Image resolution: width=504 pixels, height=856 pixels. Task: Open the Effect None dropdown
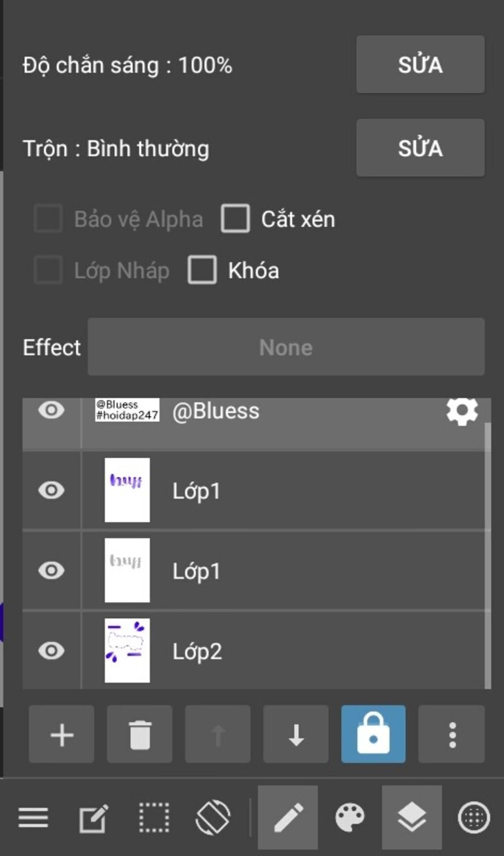point(286,347)
